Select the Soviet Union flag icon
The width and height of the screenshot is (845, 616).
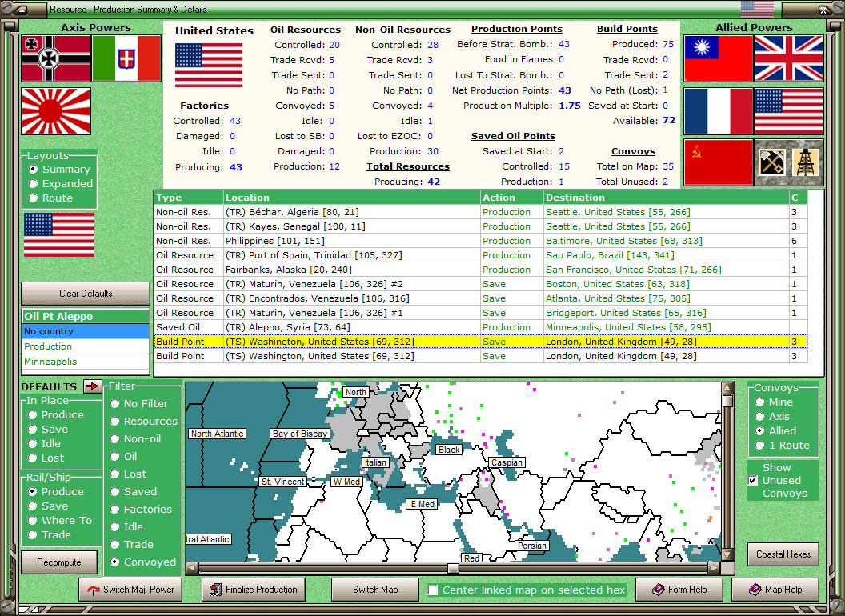click(718, 162)
